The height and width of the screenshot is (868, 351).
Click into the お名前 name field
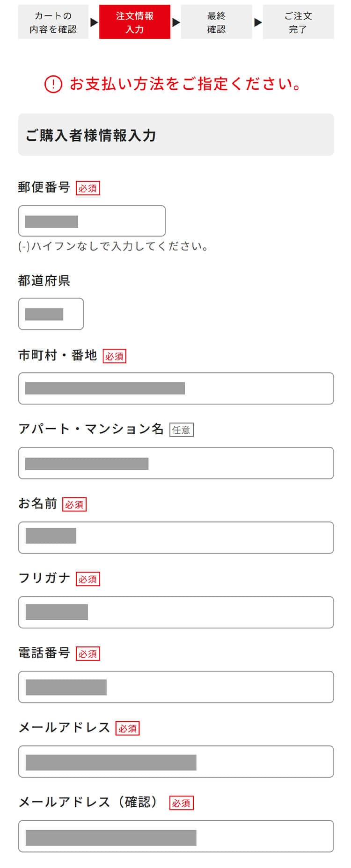pos(176,538)
